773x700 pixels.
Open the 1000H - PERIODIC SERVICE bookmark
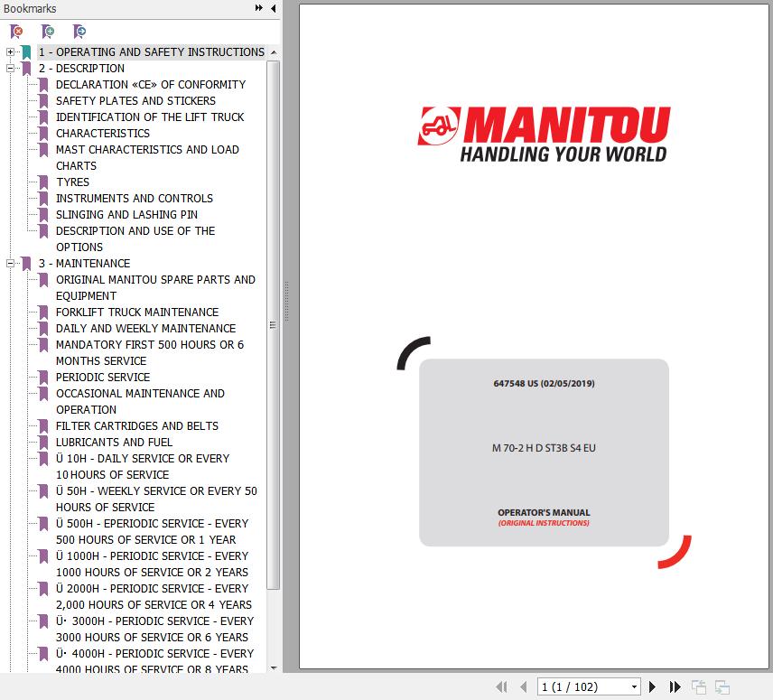point(152,564)
